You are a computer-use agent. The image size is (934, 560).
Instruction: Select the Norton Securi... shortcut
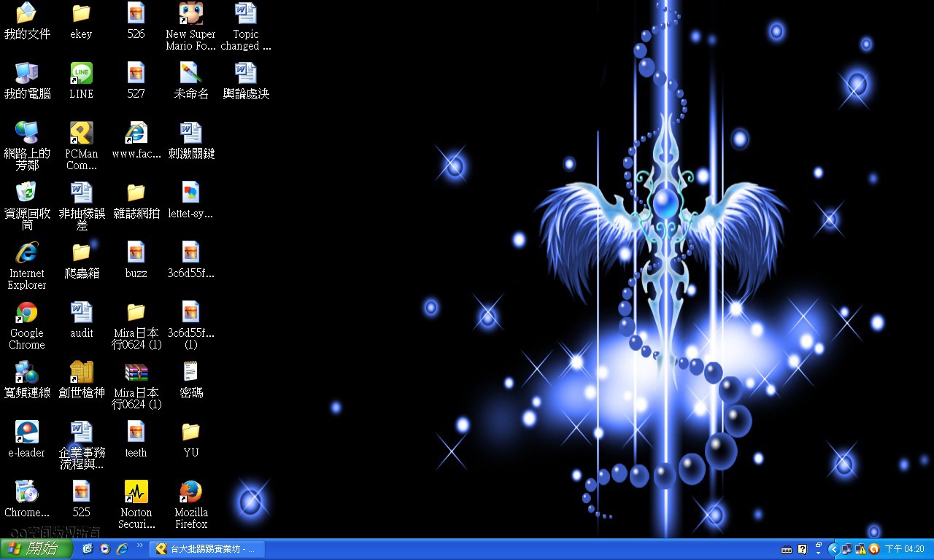tap(136, 491)
